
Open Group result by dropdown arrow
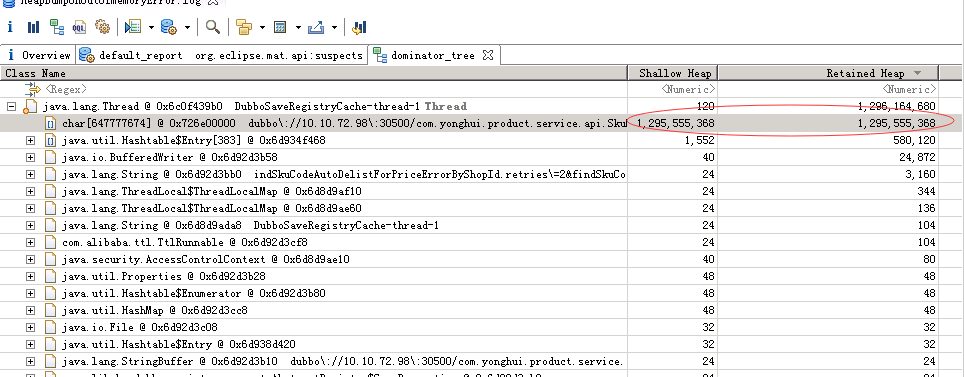point(263,28)
